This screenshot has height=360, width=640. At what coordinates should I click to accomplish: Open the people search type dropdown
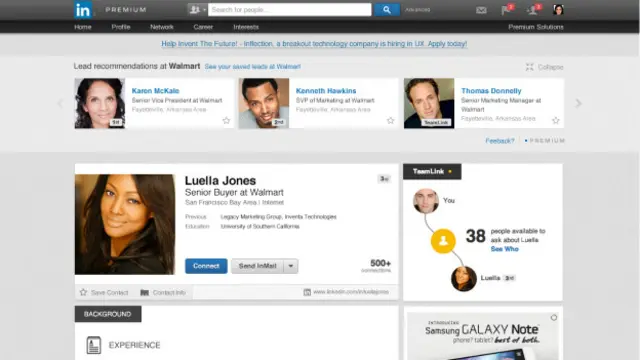[x=198, y=10]
